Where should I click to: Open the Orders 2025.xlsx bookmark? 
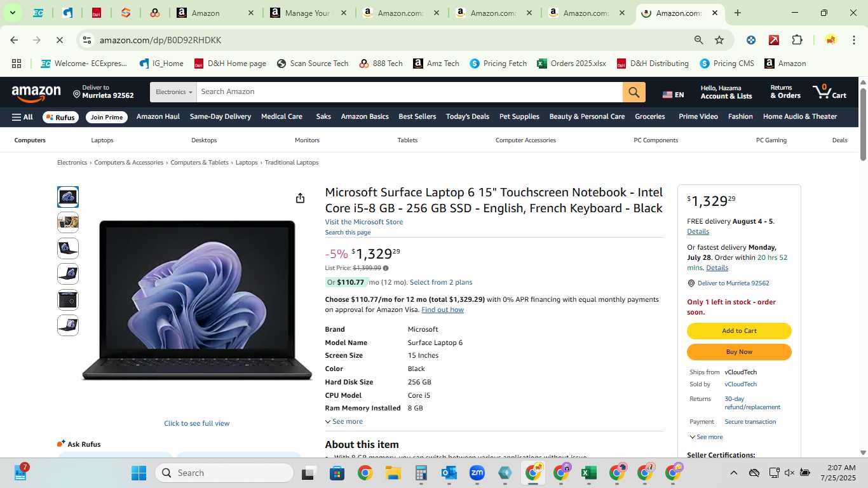pyautogui.click(x=571, y=64)
